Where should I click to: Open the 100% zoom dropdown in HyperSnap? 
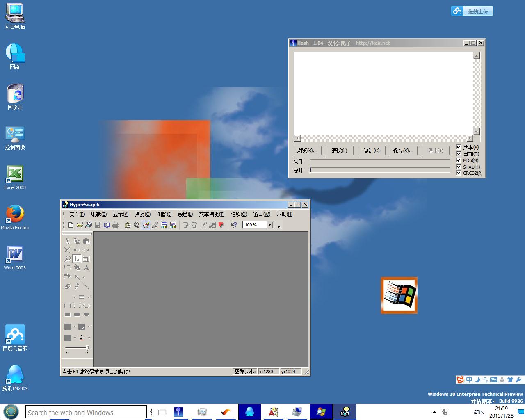coord(269,225)
